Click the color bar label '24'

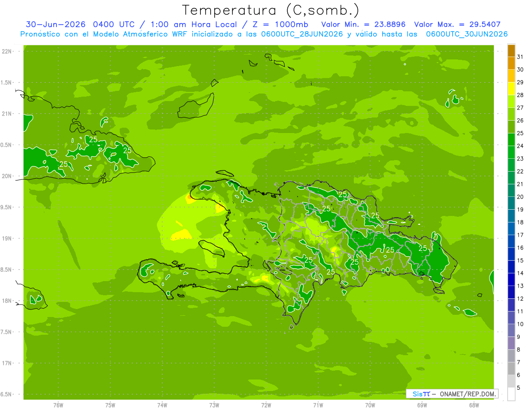[x=520, y=146]
